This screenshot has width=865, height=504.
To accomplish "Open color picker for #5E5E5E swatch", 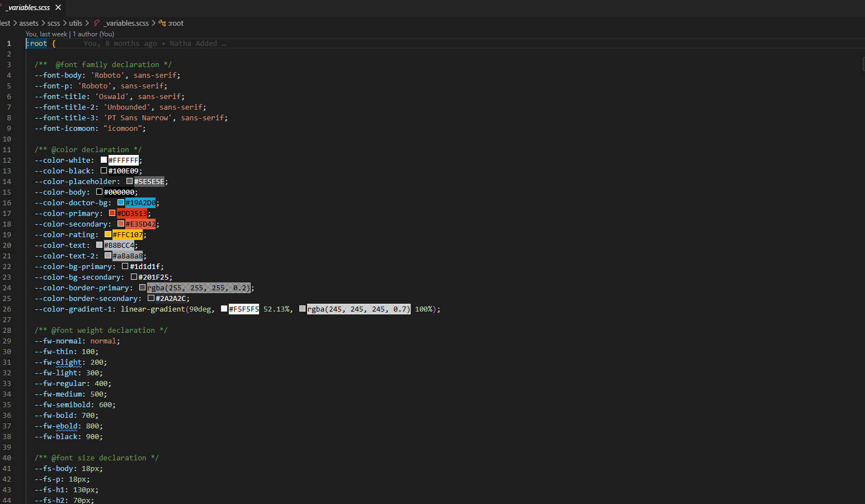I will (x=129, y=181).
